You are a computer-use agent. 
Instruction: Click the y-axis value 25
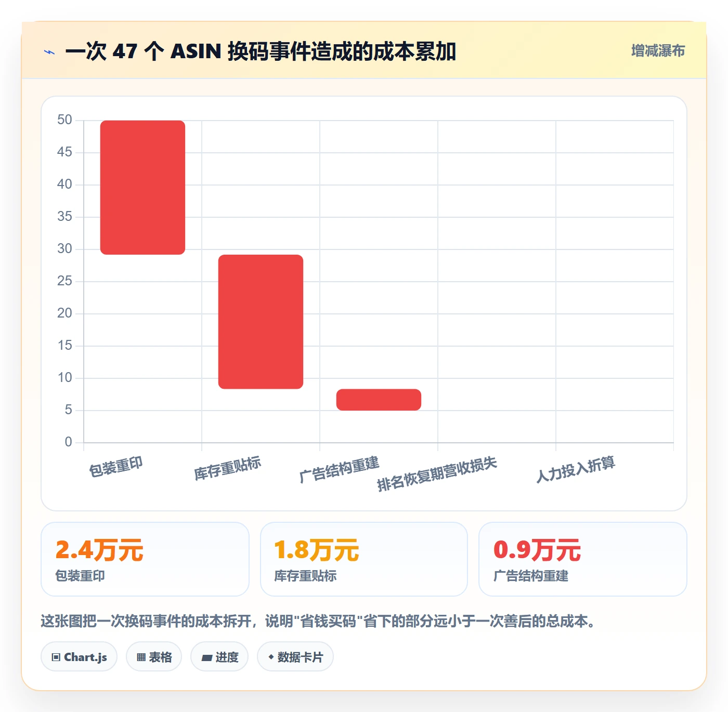click(64, 281)
